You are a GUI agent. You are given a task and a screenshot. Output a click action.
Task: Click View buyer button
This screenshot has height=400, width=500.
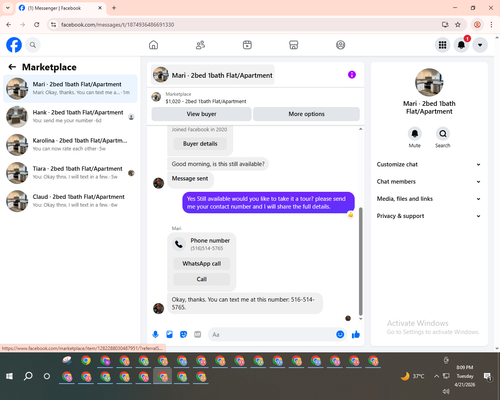point(201,114)
